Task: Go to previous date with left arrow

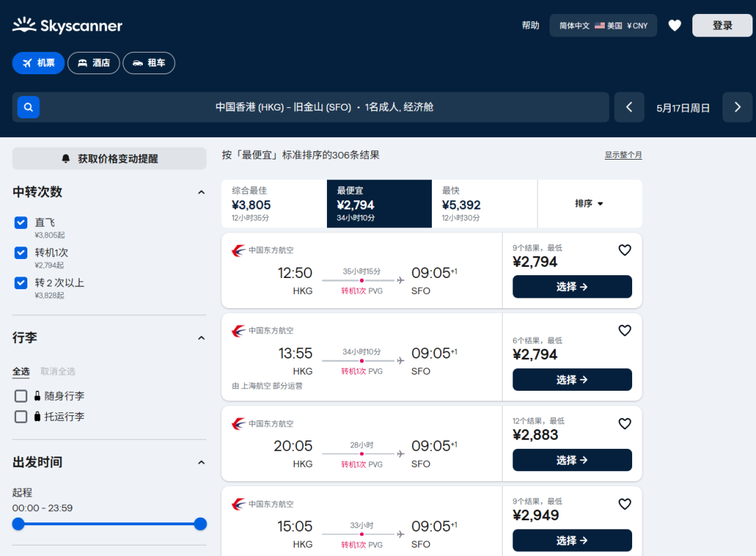Action: (x=629, y=107)
